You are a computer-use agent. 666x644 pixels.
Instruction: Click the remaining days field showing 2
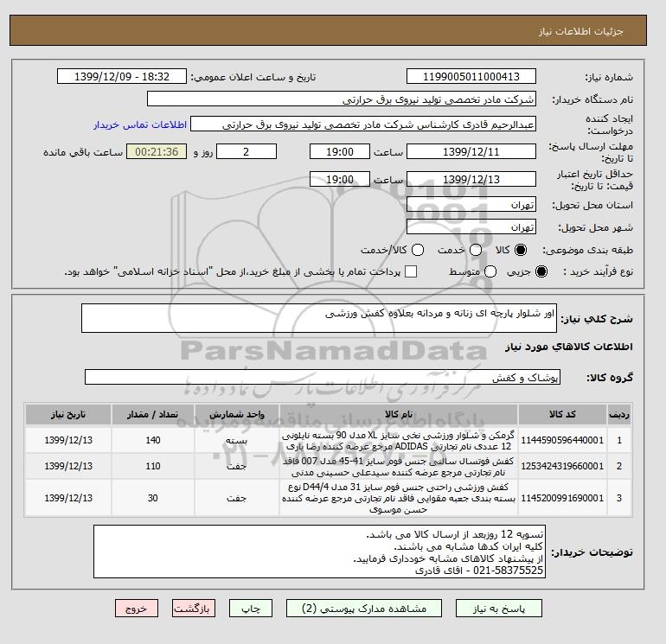[247, 151]
